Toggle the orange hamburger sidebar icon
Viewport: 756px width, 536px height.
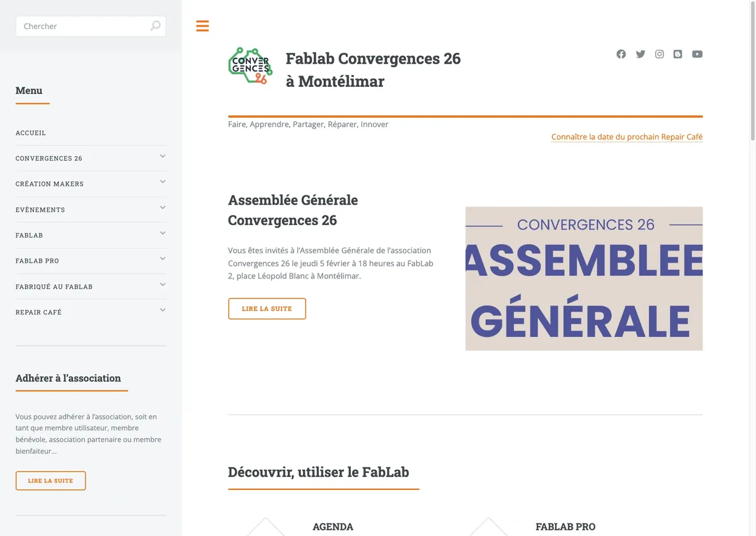click(x=202, y=26)
